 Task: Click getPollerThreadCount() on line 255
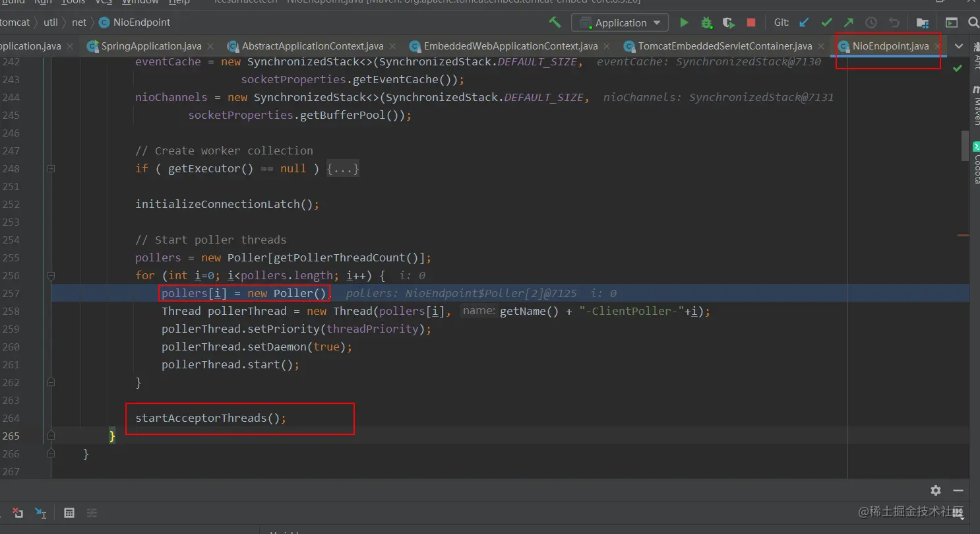pos(346,257)
